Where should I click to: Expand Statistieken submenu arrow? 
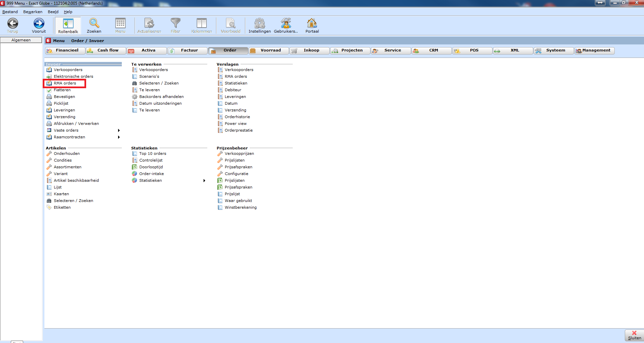[x=204, y=180]
